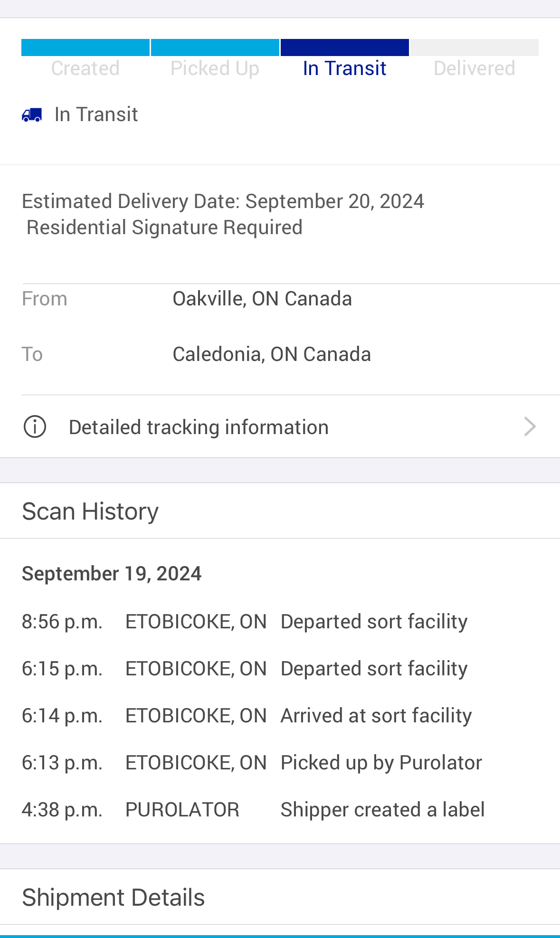Viewport: 560px width, 938px height.
Task: Select the Created progress step
Action: point(85,68)
